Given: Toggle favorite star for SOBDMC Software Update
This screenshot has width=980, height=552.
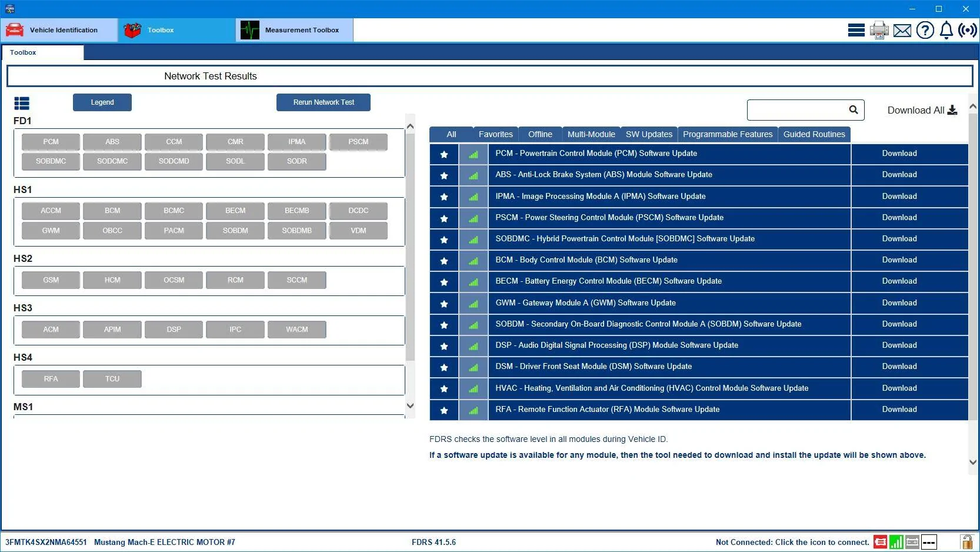Looking at the screenshot, I should coord(444,240).
